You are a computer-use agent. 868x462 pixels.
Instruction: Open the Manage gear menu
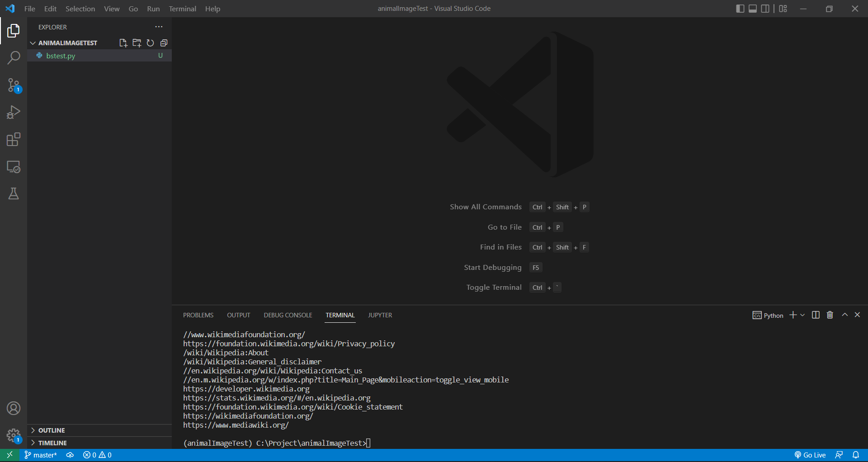pyautogui.click(x=14, y=436)
